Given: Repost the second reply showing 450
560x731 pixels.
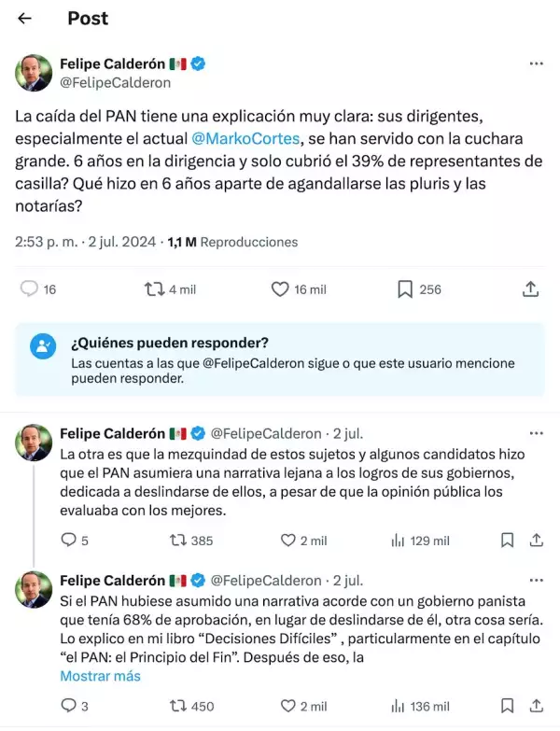Looking at the screenshot, I should pos(175,707).
